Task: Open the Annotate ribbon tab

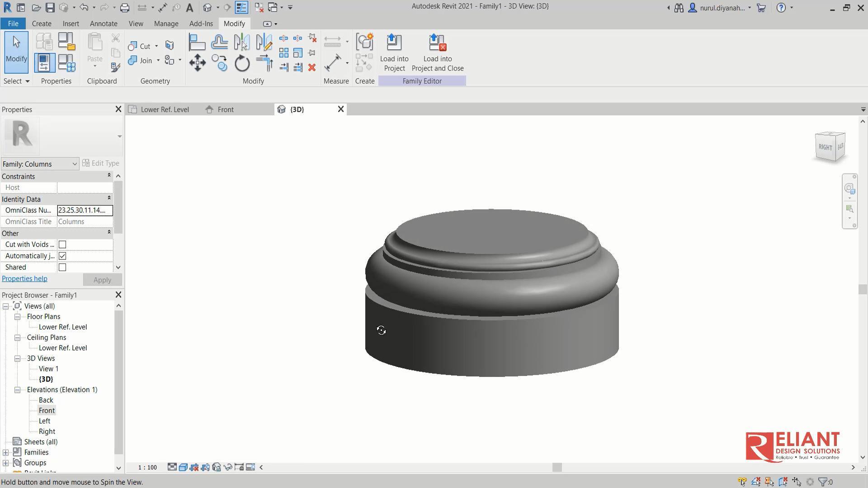Action: pyautogui.click(x=104, y=23)
